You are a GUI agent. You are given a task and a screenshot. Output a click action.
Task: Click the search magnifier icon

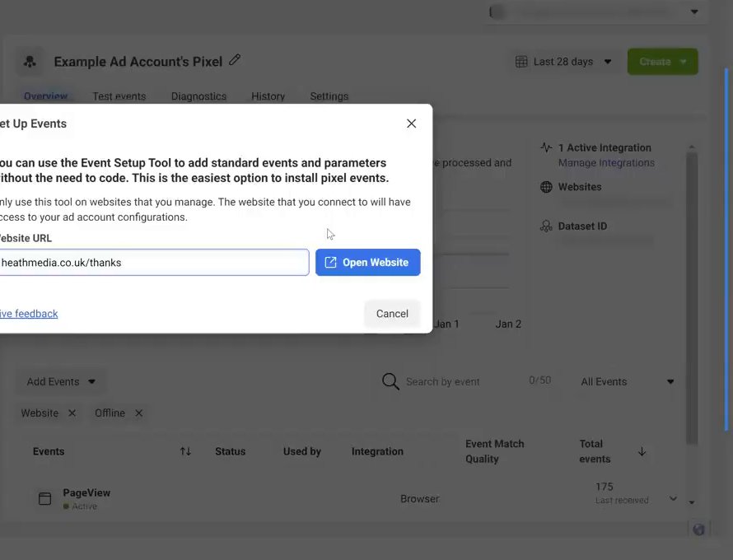click(390, 381)
